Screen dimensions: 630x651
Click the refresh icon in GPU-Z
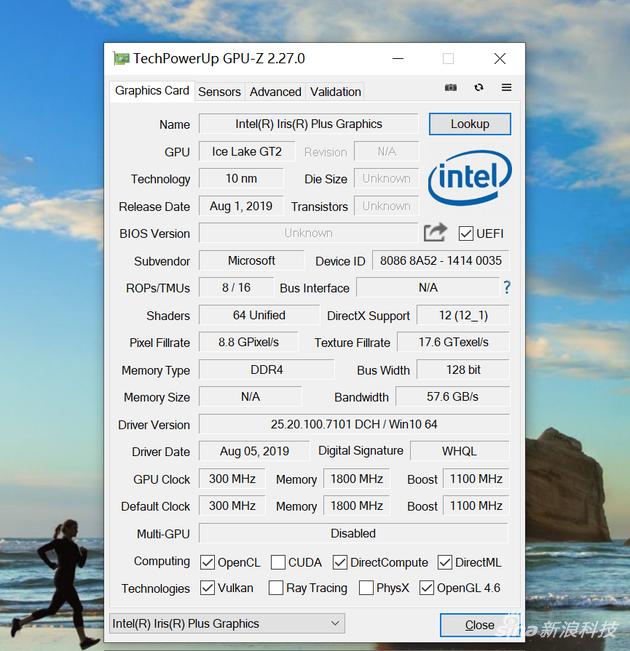[479, 88]
